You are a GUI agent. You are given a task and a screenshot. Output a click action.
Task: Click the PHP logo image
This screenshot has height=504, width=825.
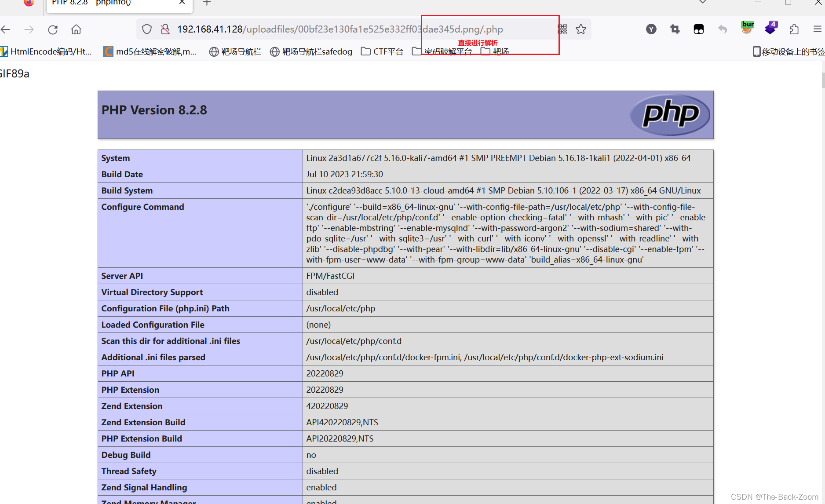coord(670,115)
